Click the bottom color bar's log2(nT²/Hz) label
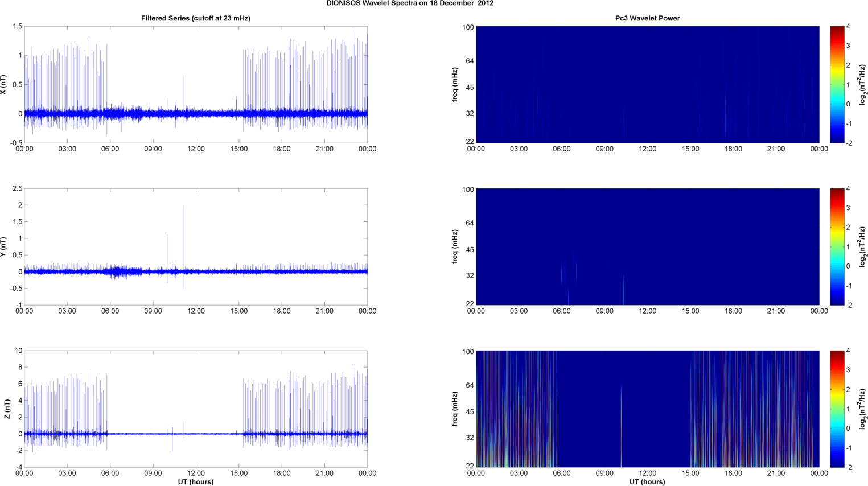 (x=863, y=409)
